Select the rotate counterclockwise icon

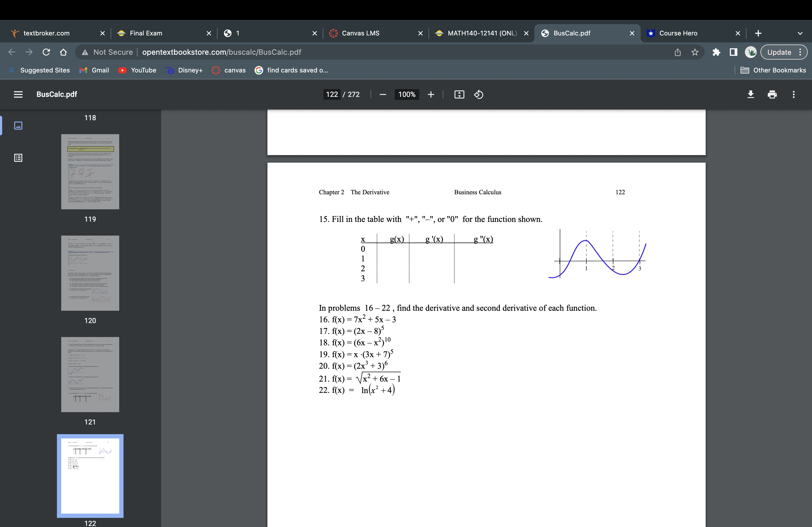tap(478, 94)
